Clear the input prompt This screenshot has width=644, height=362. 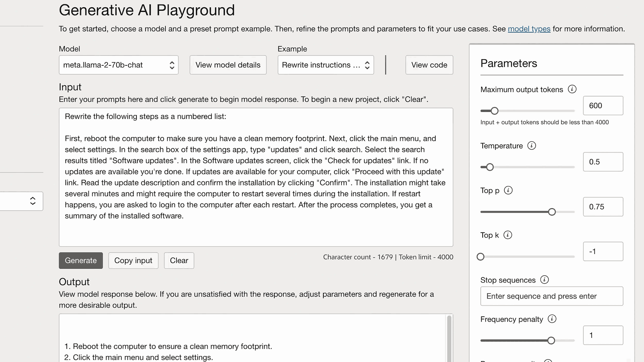[x=179, y=260]
